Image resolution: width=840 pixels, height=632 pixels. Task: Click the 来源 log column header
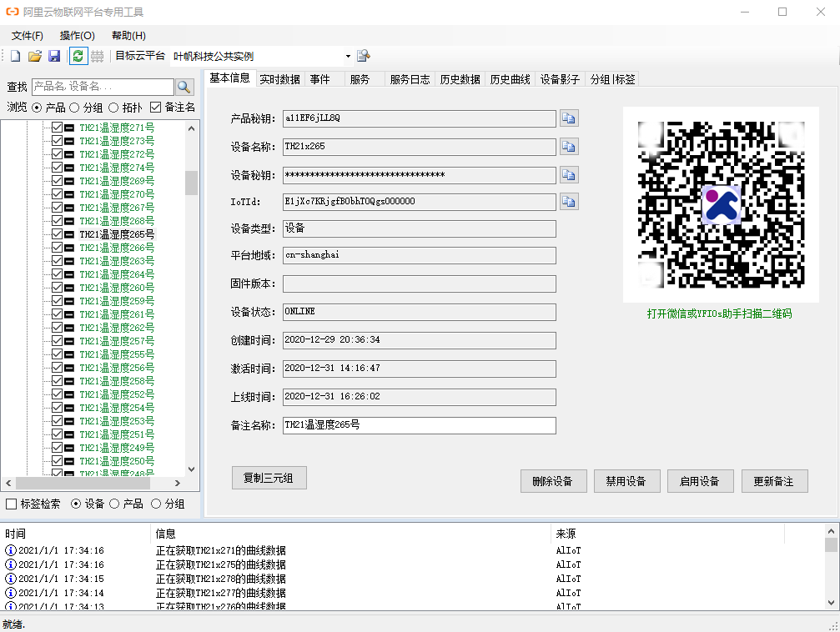668,534
